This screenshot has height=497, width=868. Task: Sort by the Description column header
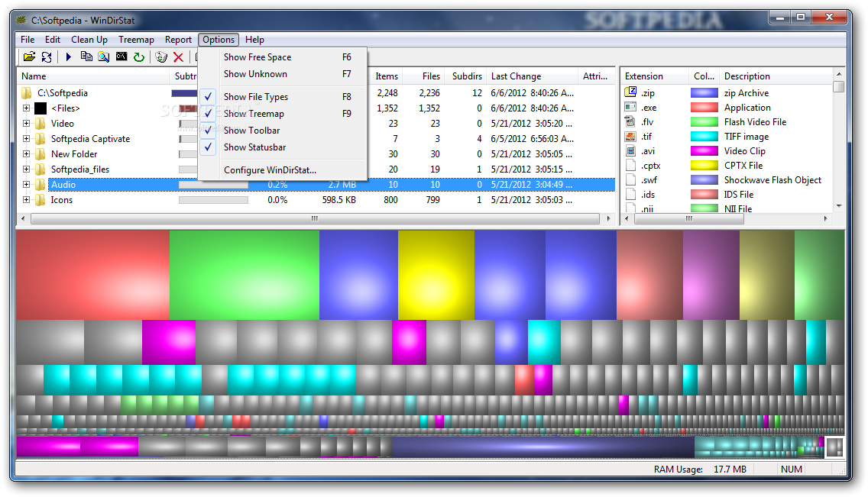click(x=775, y=76)
